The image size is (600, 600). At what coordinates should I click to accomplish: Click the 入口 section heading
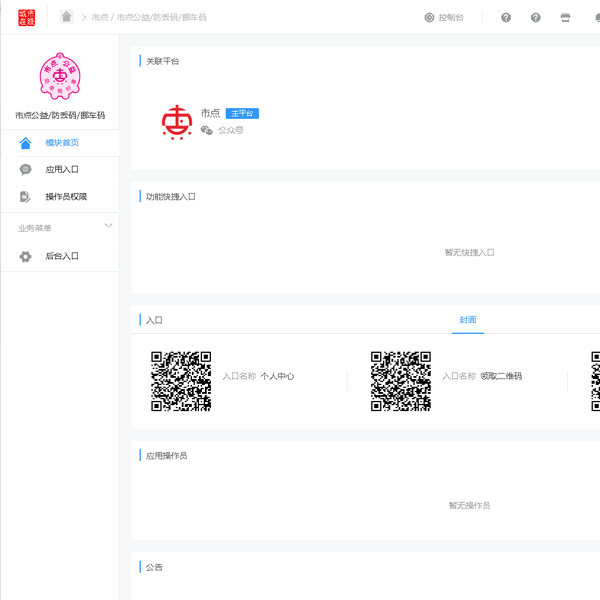pyautogui.click(x=154, y=320)
